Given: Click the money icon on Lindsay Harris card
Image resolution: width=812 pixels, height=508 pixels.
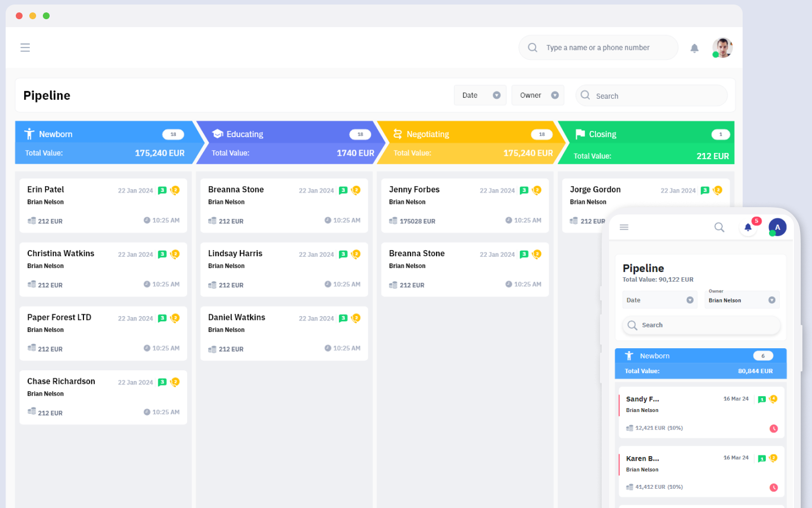Looking at the screenshot, I should click(x=212, y=284).
